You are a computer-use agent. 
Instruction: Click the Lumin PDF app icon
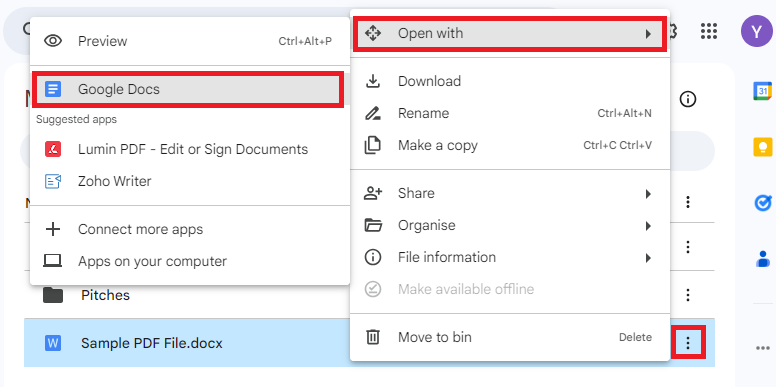click(52, 149)
